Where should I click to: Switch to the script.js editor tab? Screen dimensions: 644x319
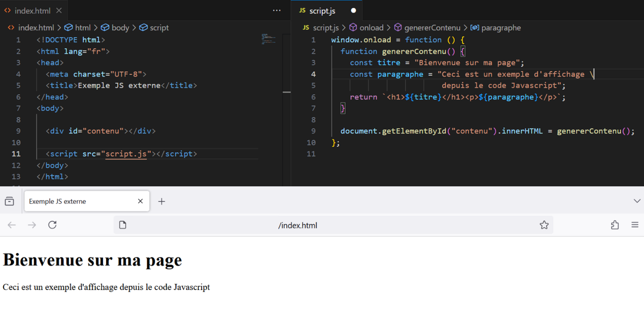coord(322,11)
